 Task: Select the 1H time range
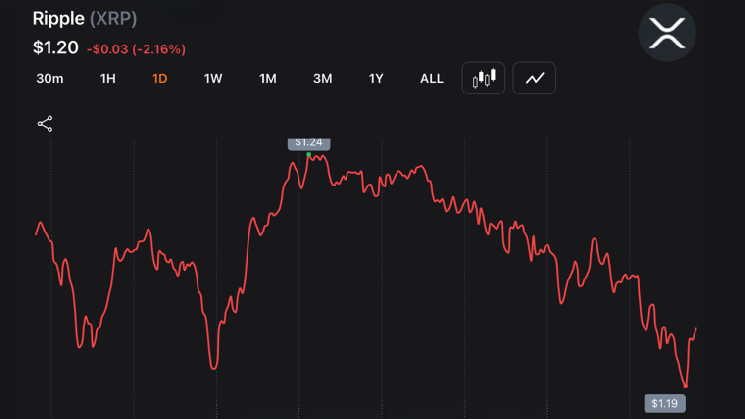pos(108,78)
